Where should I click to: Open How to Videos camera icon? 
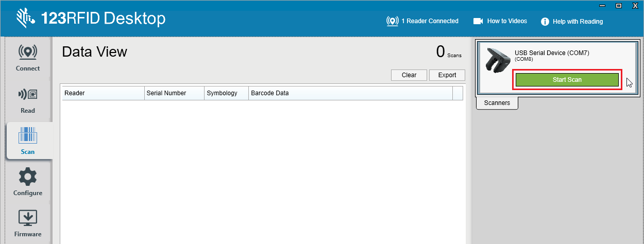[x=478, y=22]
